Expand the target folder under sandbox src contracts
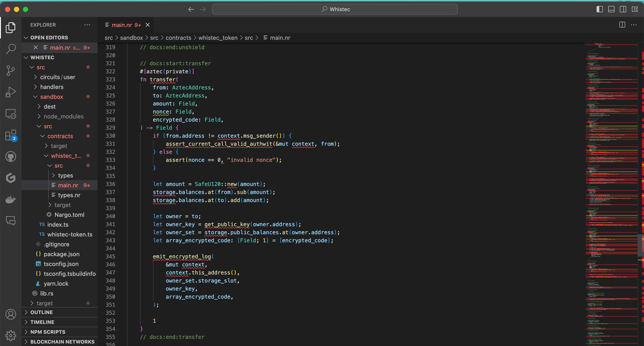The width and height of the screenshot is (644, 346). [x=59, y=146]
